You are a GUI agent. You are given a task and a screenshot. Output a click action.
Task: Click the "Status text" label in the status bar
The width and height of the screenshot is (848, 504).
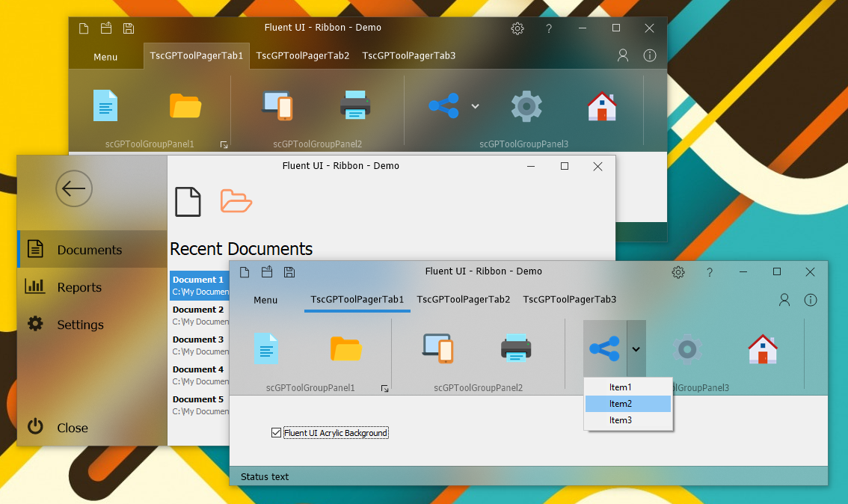[265, 476]
